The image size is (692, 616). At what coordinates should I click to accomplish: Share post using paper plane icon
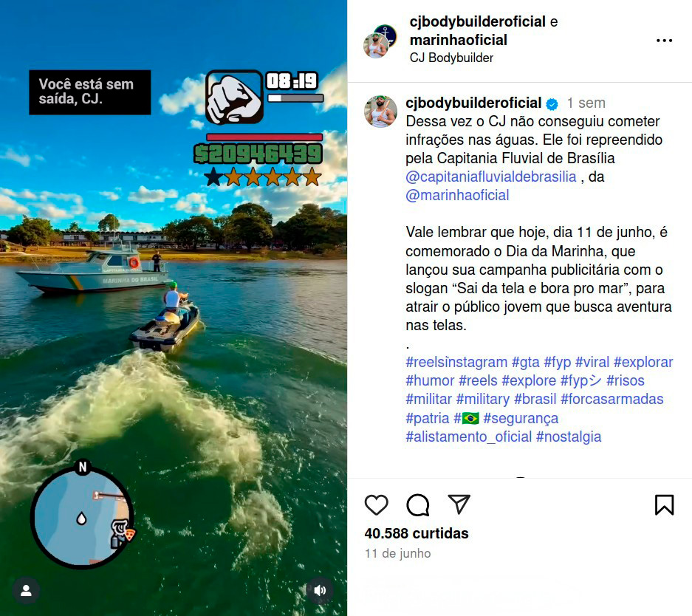click(459, 504)
